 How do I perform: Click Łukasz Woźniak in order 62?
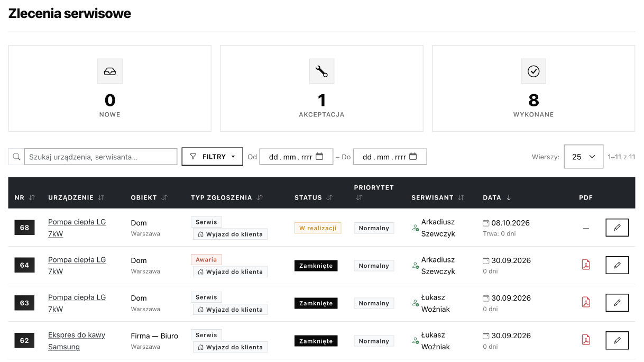coord(436,340)
